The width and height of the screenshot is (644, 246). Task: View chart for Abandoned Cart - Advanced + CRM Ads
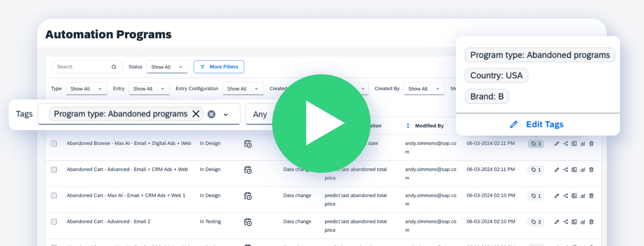pyautogui.click(x=583, y=169)
